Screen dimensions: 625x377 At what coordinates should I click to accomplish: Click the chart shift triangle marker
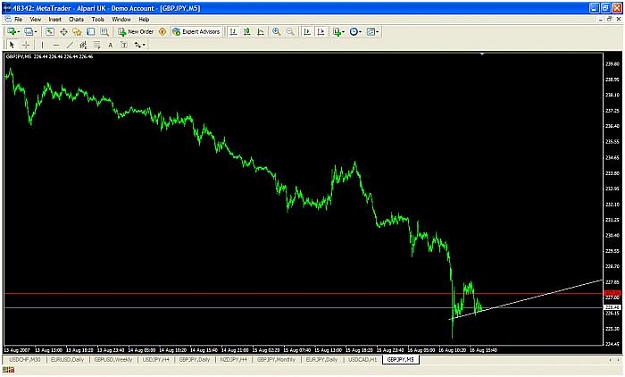pos(482,54)
